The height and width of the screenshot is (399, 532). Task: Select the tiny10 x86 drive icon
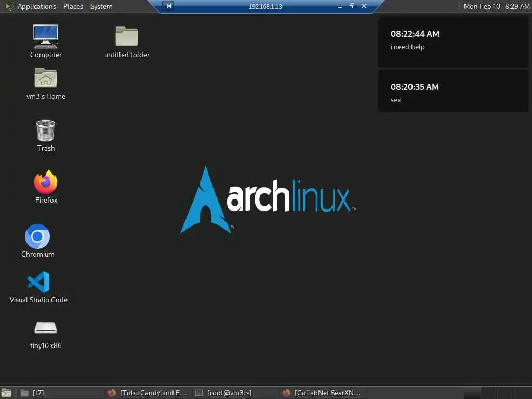point(46,335)
